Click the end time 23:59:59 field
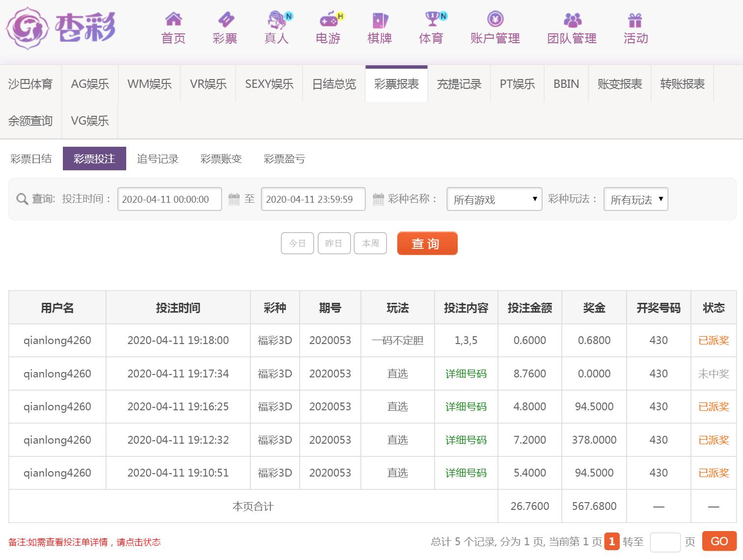This screenshot has height=560, width=743. tap(313, 199)
